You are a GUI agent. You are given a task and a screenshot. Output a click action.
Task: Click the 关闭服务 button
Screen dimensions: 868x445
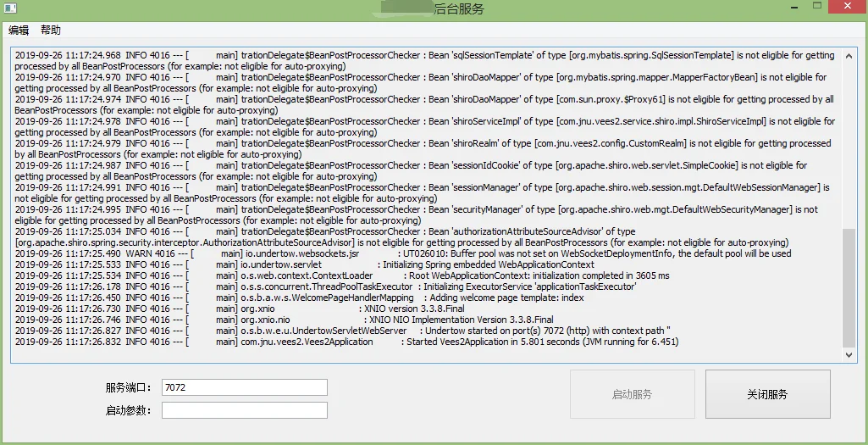pos(767,394)
